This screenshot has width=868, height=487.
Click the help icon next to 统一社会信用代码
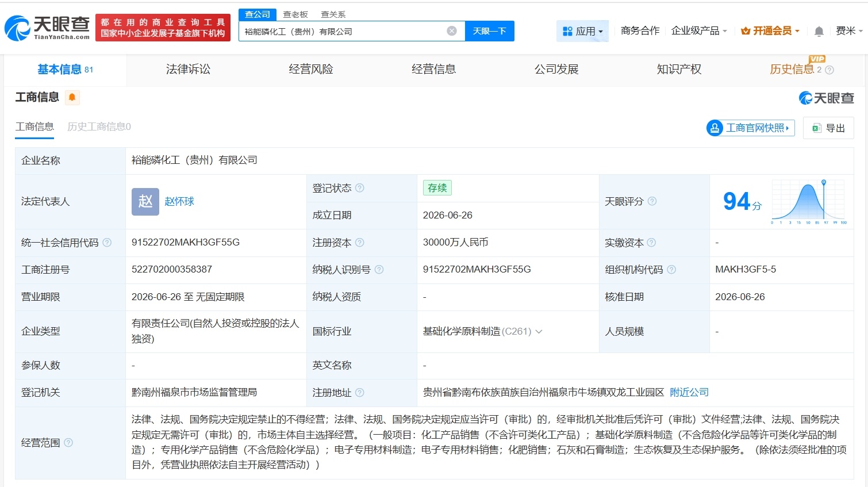[x=107, y=243]
